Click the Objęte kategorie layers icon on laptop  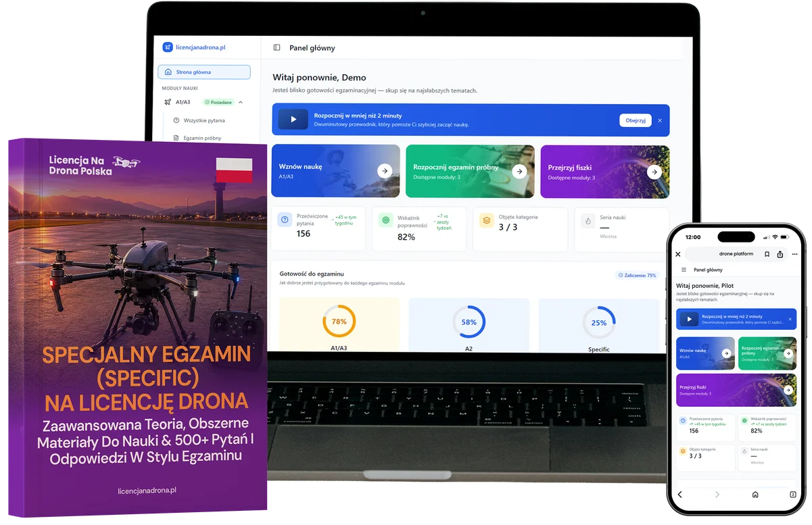(x=486, y=220)
